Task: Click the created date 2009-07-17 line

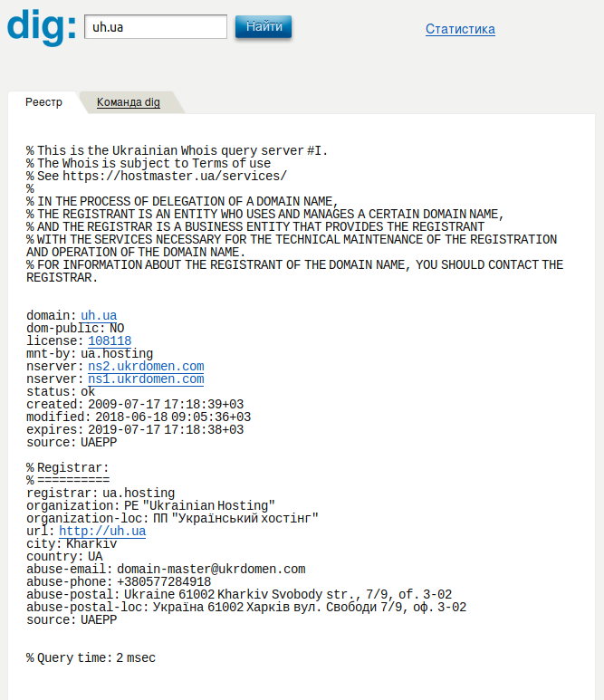Action: tap(135, 405)
